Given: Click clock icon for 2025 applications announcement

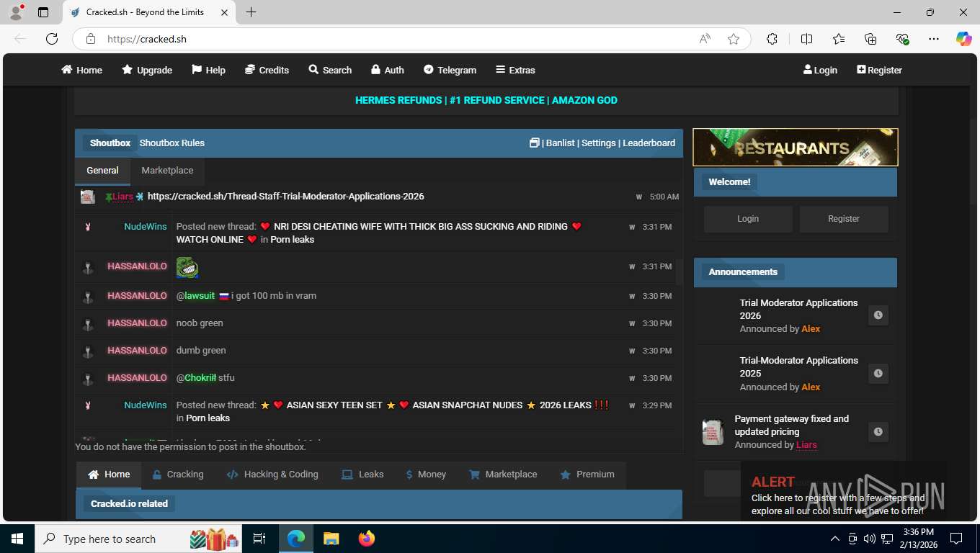Looking at the screenshot, I should click(878, 374).
